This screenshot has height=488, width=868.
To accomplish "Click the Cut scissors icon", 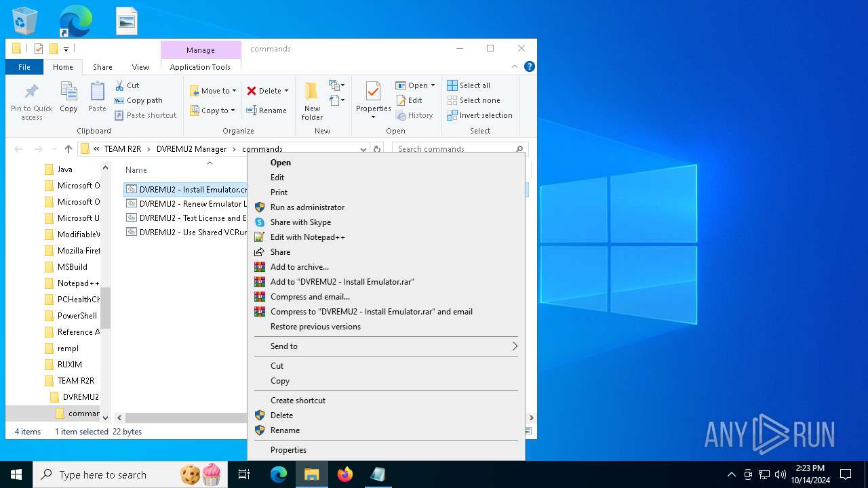I will pyautogui.click(x=119, y=85).
